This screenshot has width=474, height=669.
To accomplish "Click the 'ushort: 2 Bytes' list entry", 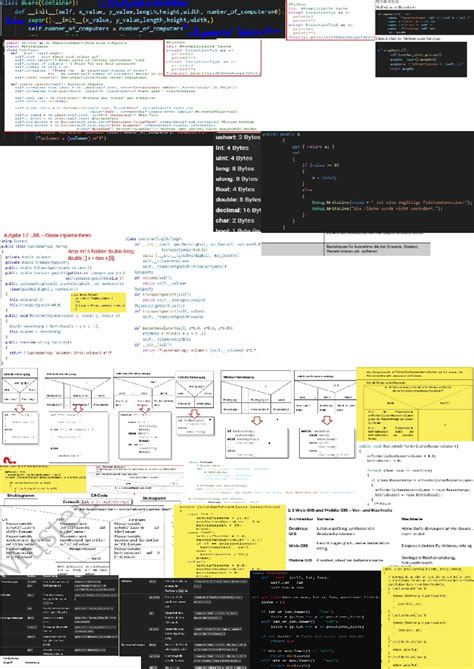I will [238, 137].
